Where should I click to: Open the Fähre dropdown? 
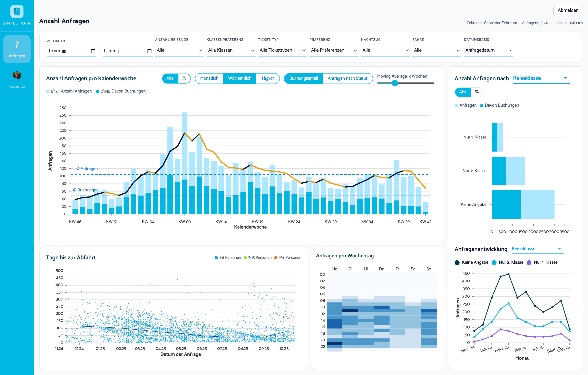pos(437,50)
